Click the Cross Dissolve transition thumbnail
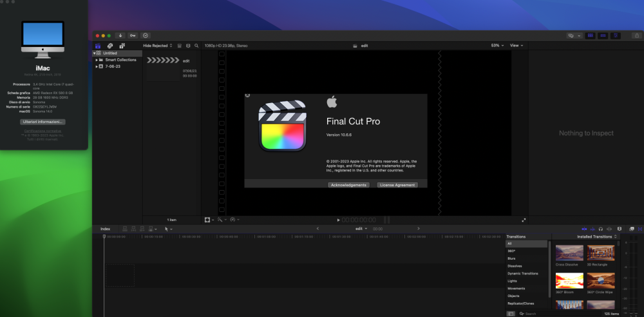This screenshot has width=644, height=317. (569, 253)
